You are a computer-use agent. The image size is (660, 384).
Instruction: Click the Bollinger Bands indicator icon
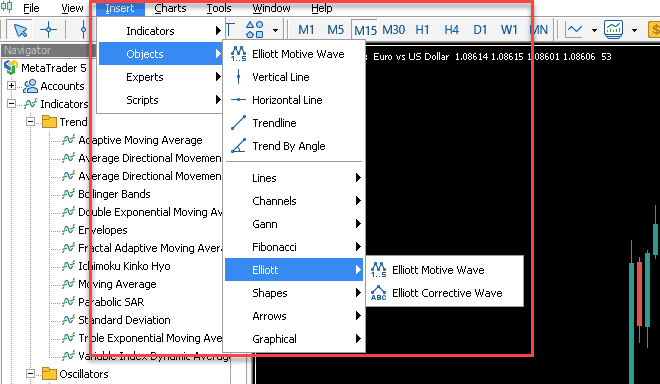click(x=68, y=194)
